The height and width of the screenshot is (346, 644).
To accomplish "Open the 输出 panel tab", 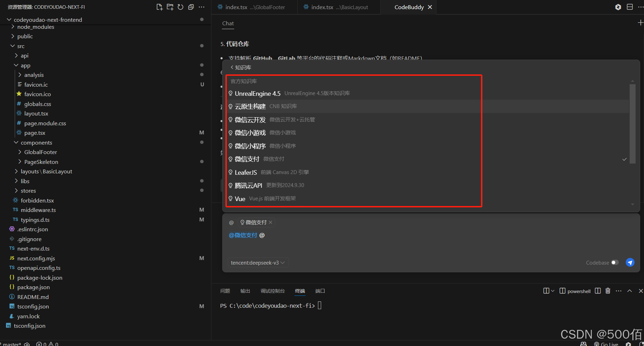I will (245, 291).
